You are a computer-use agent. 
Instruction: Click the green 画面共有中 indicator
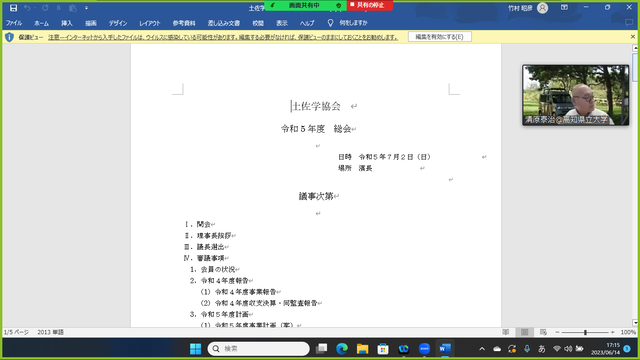pos(304,5)
